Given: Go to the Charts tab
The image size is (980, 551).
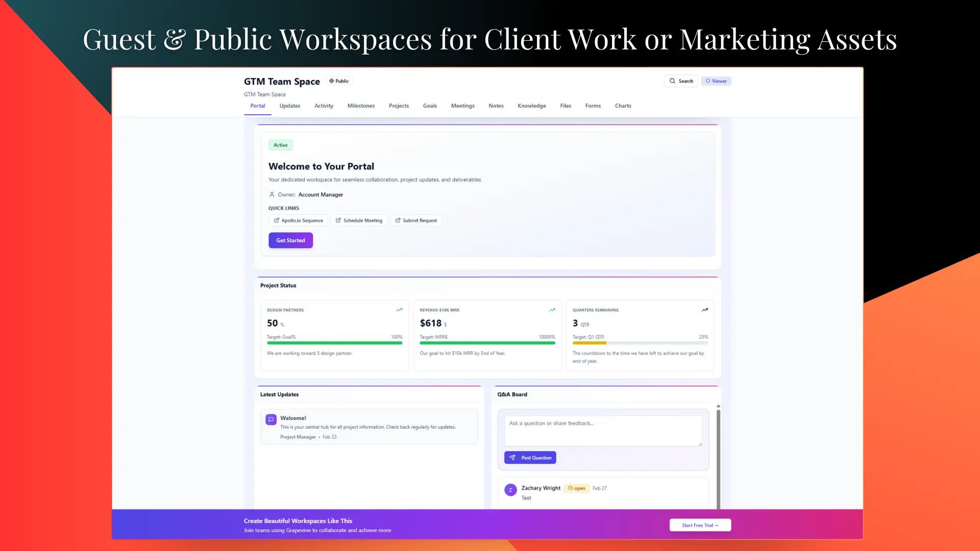Looking at the screenshot, I should click(x=623, y=106).
